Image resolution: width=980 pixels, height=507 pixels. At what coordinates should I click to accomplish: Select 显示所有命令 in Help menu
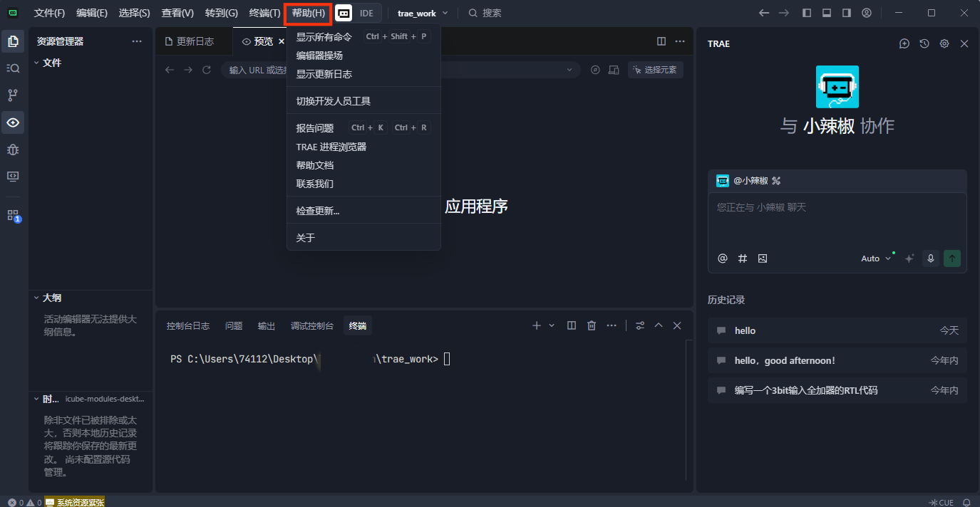coord(363,37)
